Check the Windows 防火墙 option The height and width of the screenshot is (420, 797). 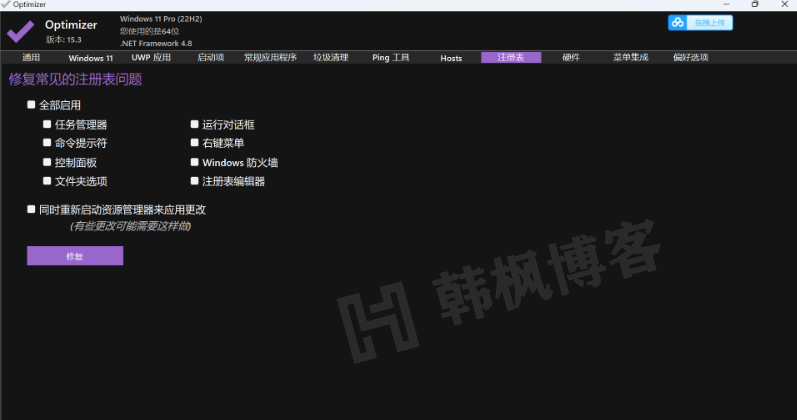194,162
